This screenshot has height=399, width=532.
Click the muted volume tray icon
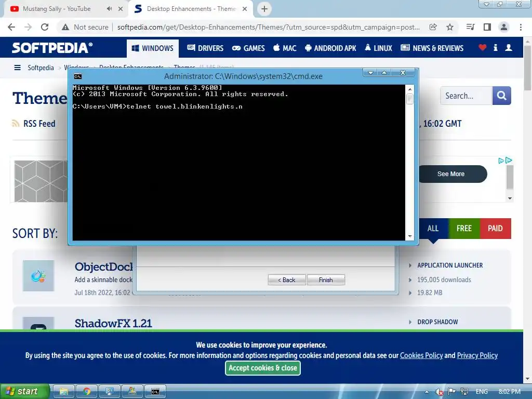point(439,392)
